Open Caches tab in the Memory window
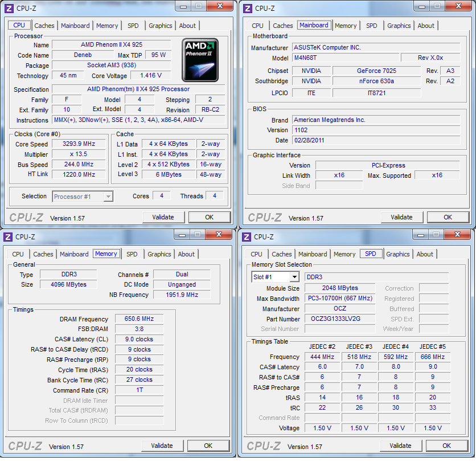The image size is (476, 461). pos(43,254)
